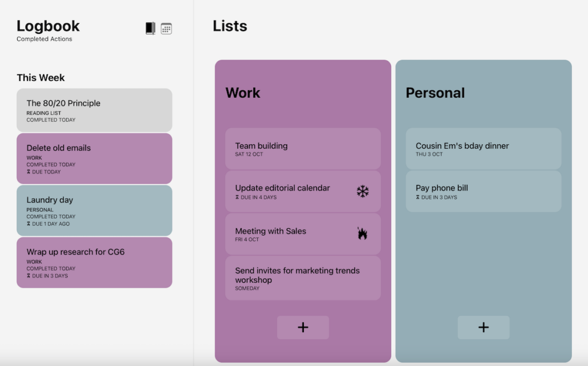Open the Team building task card

[x=303, y=148]
